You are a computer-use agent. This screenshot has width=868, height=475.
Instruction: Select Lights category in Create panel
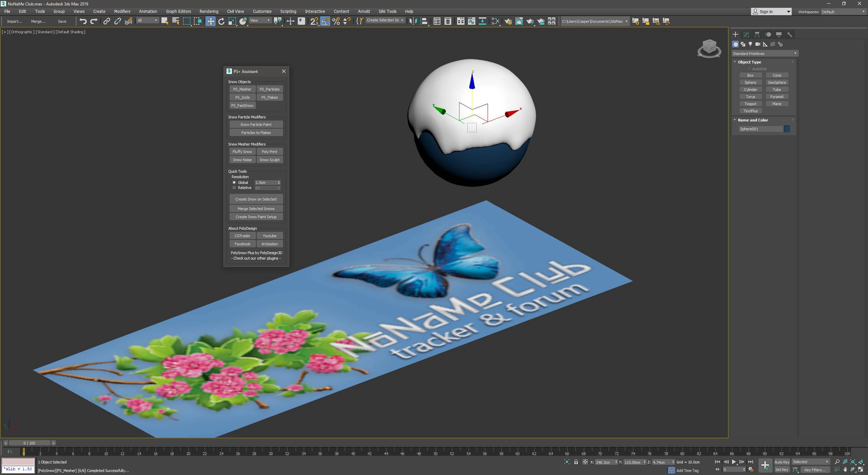(x=750, y=44)
